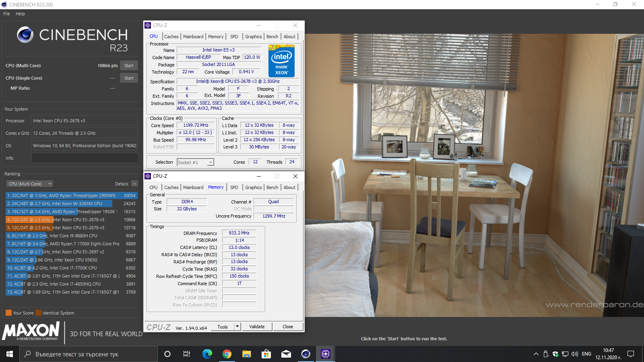Click the title icon of the CPU-Z processor window
Image resolution: width=644 pixels, height=362 pixels.
[x=148, y=25]
